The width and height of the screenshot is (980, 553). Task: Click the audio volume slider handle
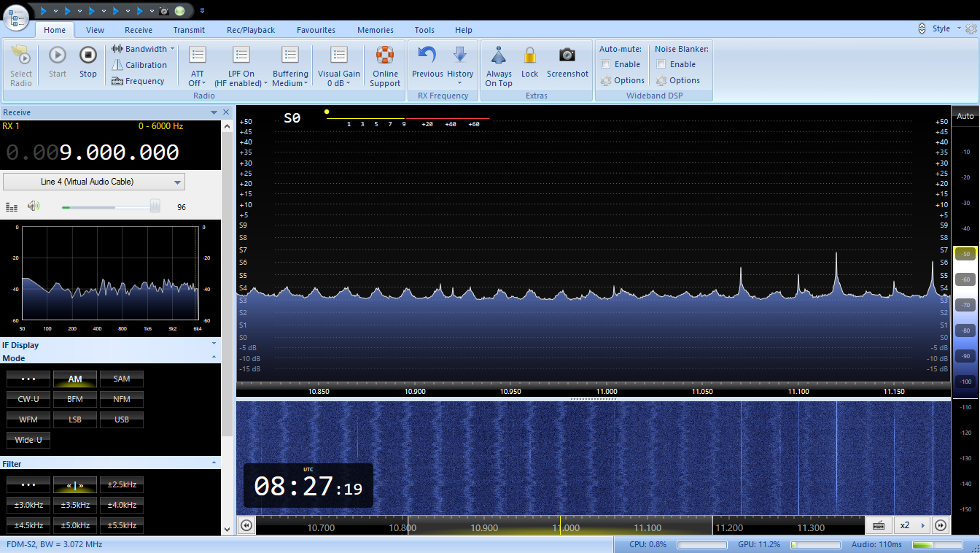[x=155, y=206]
